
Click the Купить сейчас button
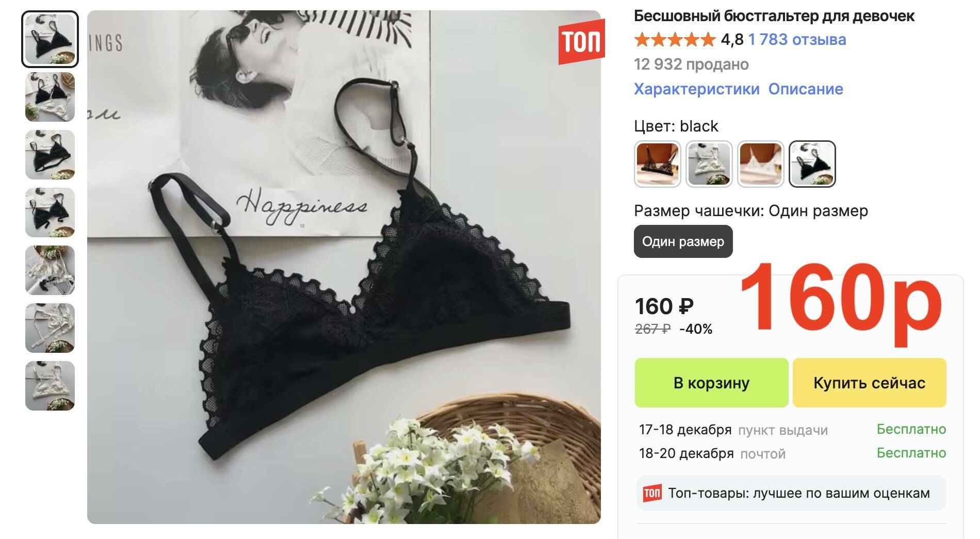point(869,383)
